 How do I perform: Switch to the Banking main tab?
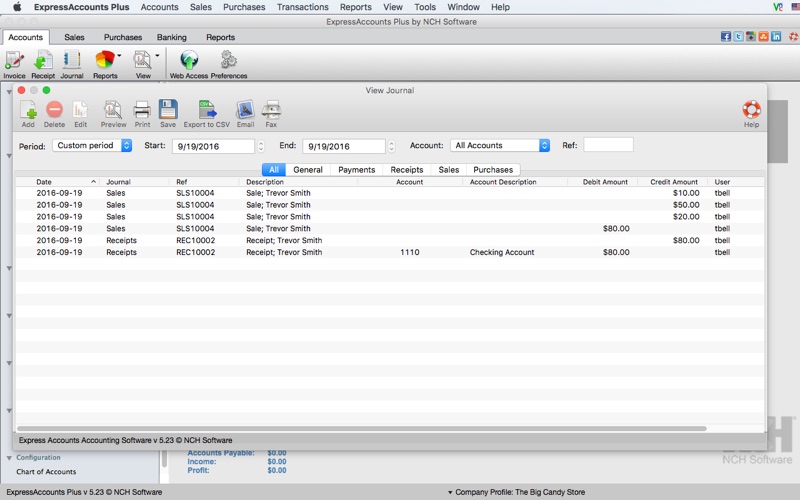(171, 37)
